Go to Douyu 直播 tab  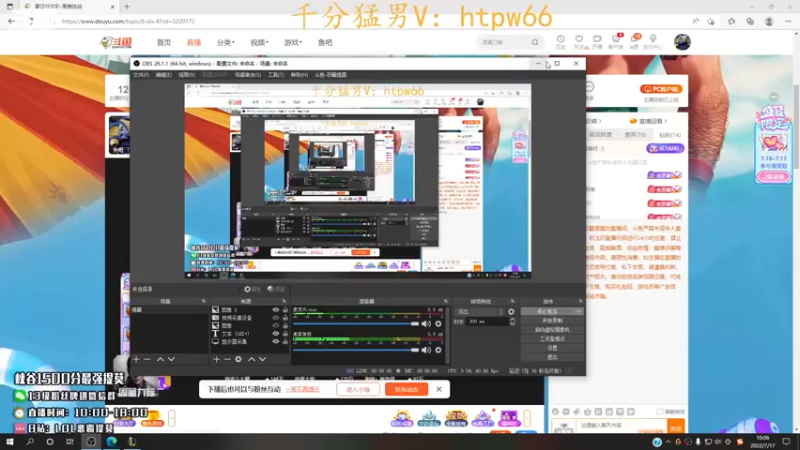[194, 42]
